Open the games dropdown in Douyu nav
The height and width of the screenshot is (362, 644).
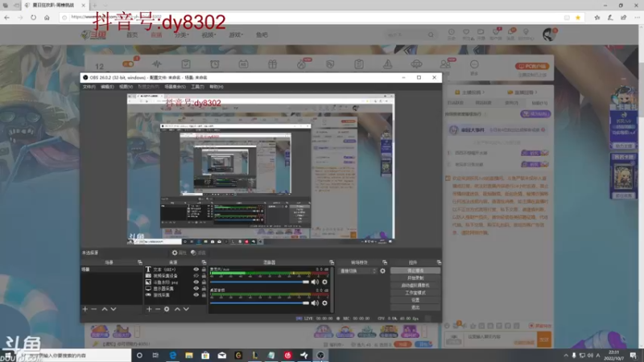point(236,35)
